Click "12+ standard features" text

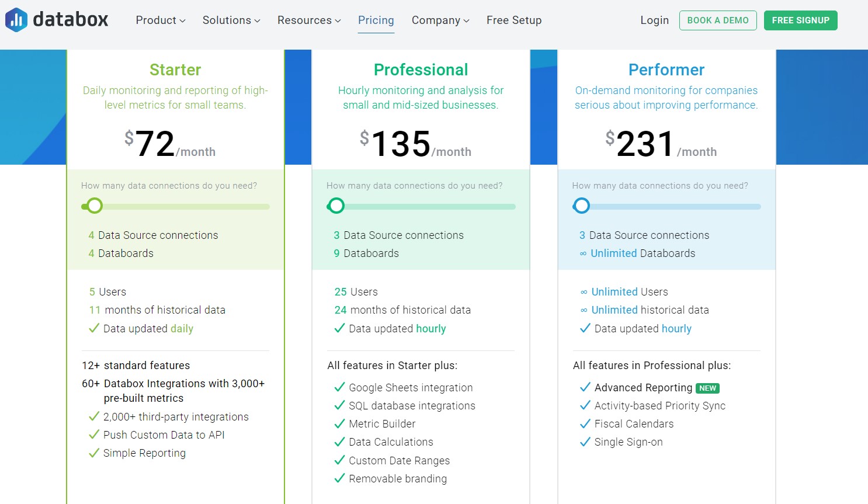(136, 366)
